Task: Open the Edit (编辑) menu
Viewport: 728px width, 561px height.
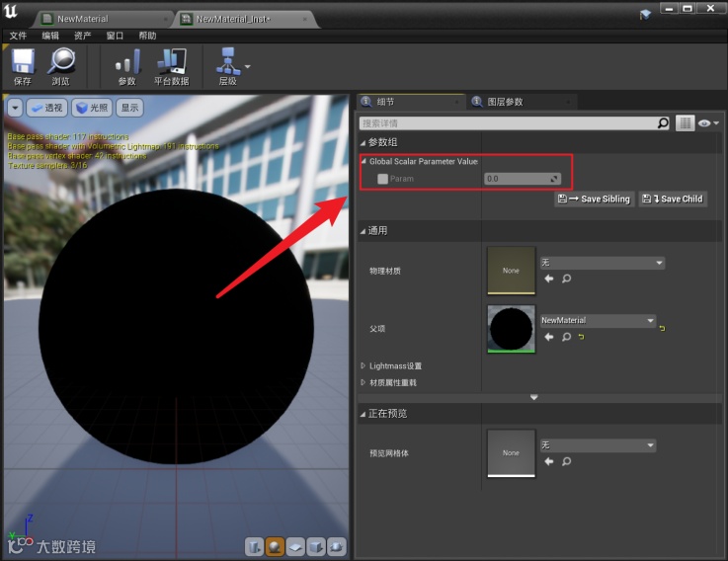Action: (50, 36)
